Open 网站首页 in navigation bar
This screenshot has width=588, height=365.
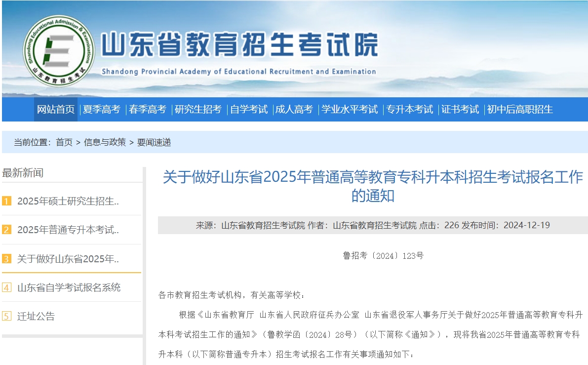click(x=56, y=110)
